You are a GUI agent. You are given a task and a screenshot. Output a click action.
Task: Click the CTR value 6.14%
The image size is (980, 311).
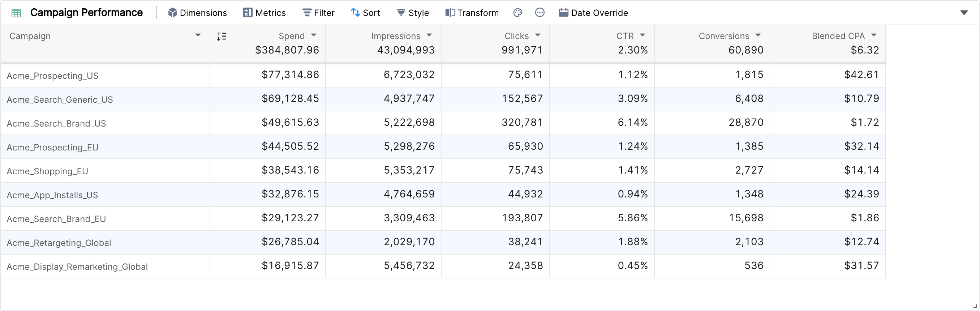click(633, 123)
